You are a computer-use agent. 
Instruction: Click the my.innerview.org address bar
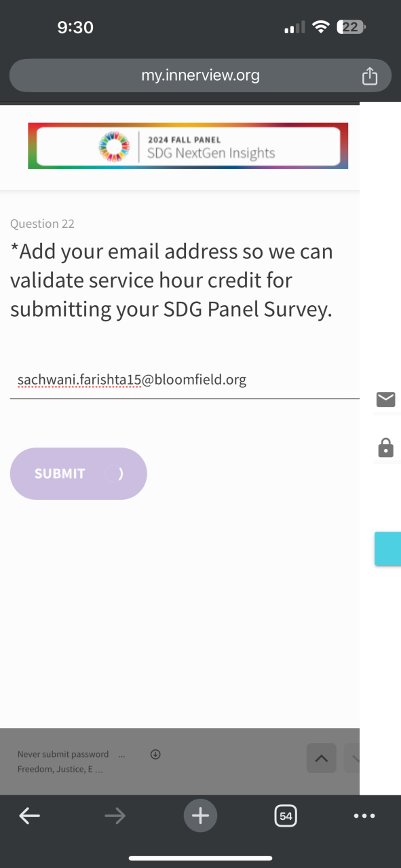click(200, 75)
